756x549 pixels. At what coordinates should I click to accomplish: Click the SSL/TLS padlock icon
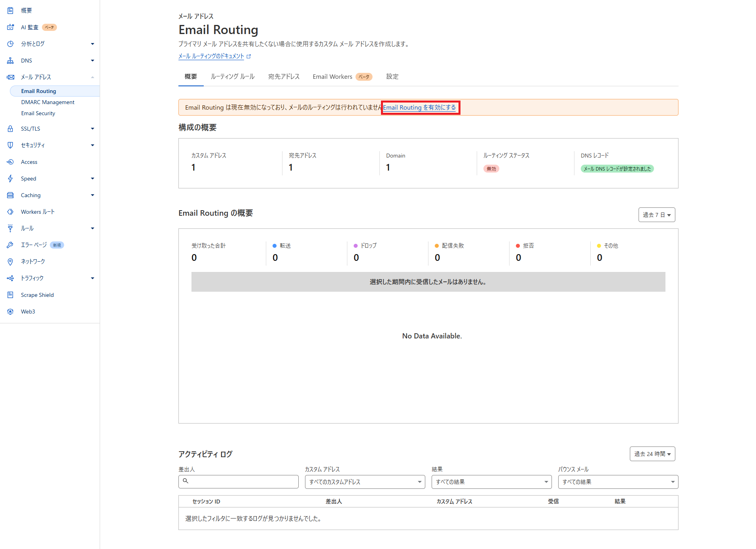(x=10, y=129)
